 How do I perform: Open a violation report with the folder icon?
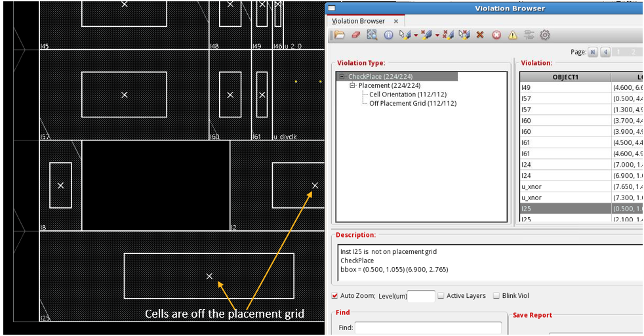(339, 35)
